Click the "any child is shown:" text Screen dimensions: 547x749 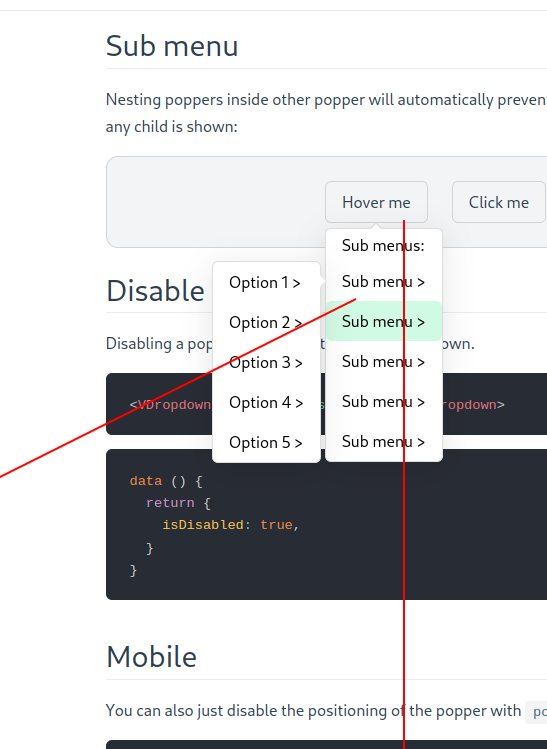(172, 127)
